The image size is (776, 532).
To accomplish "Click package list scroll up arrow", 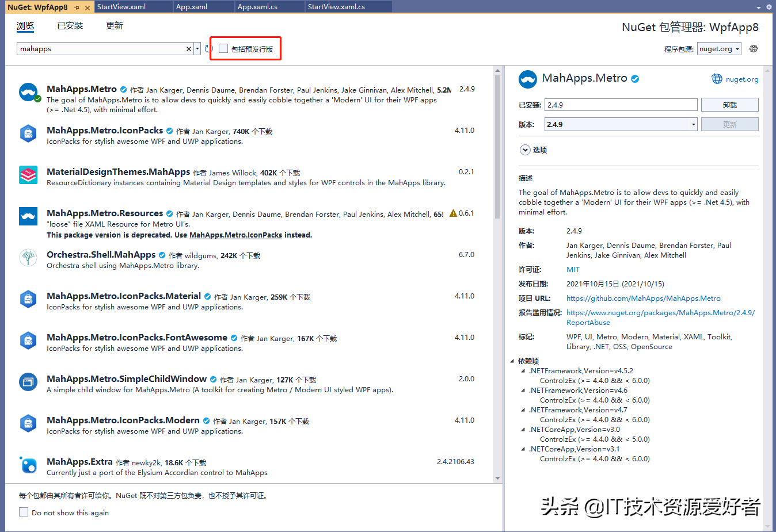I will (497, 70).
